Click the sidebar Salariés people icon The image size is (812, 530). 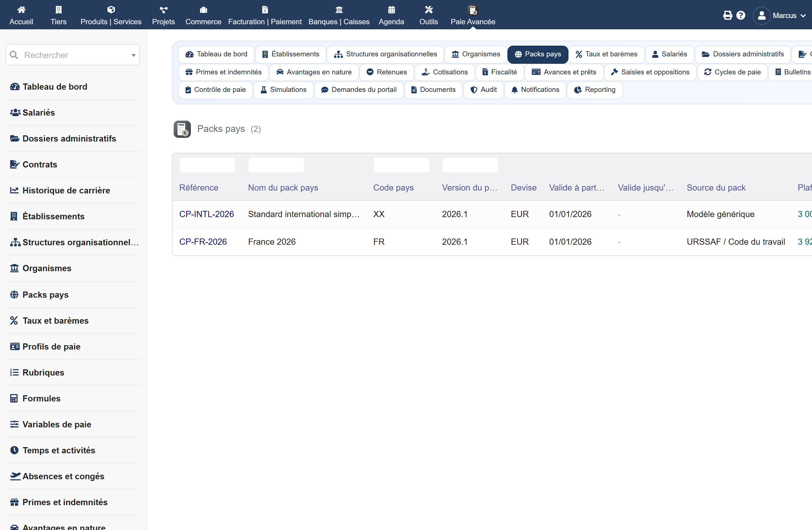(x=15, y=112)
